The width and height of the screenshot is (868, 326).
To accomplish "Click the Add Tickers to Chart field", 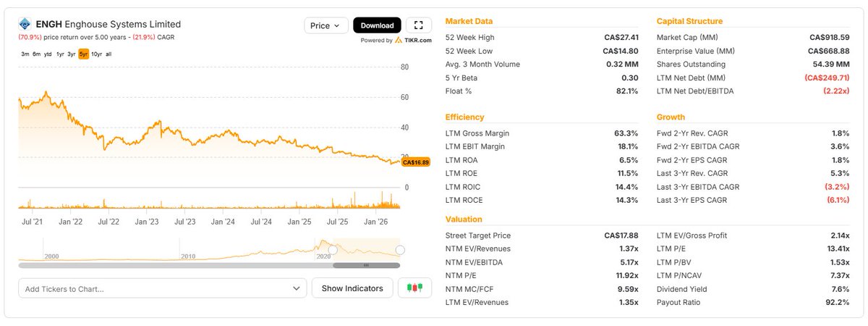I will click(x=163, y=288).
